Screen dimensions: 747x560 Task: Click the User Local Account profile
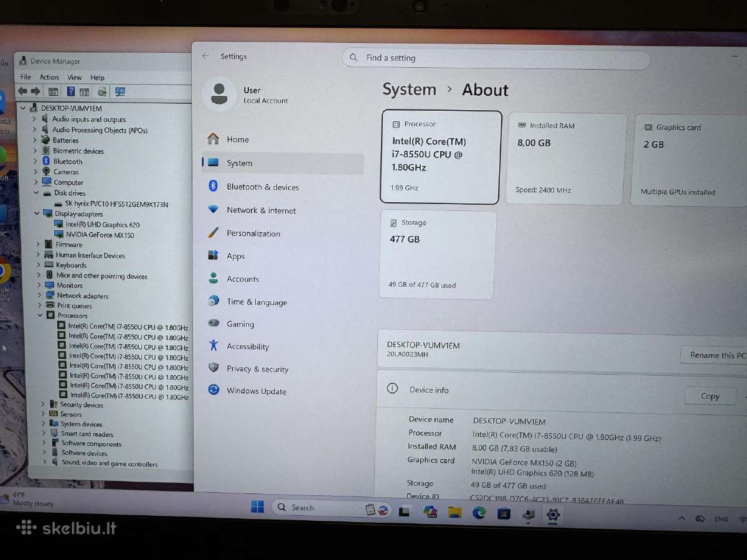tap(248, 95)
